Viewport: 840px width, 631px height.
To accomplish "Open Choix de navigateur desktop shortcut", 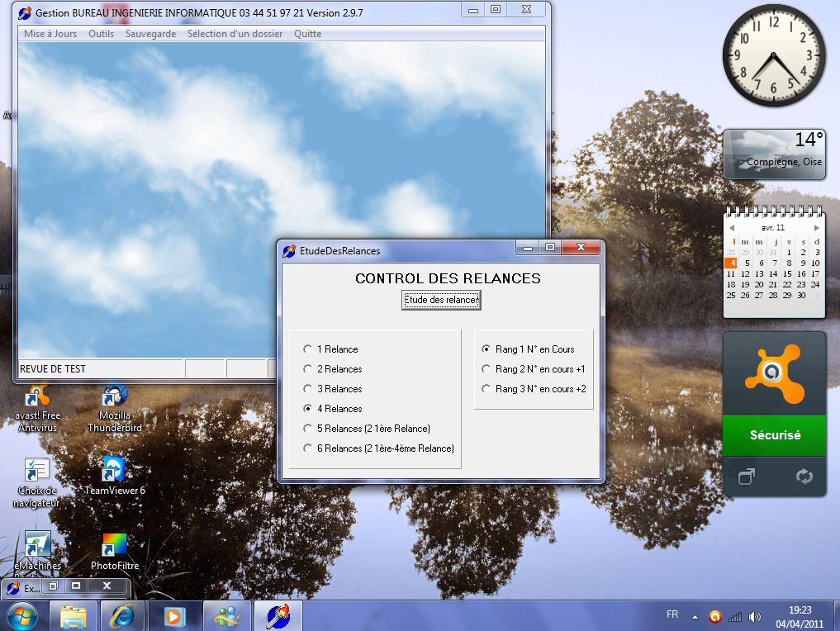I will tap(37, 472).
